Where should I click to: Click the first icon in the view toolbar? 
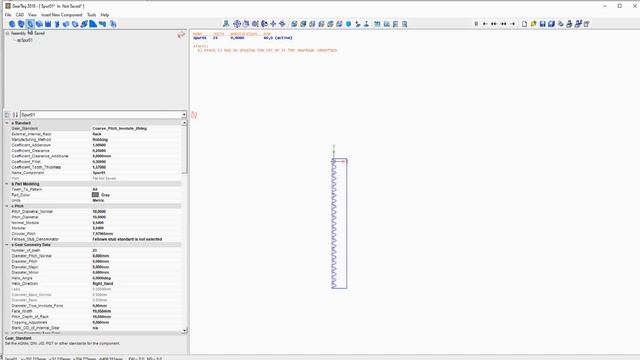[x=226, y=24]
